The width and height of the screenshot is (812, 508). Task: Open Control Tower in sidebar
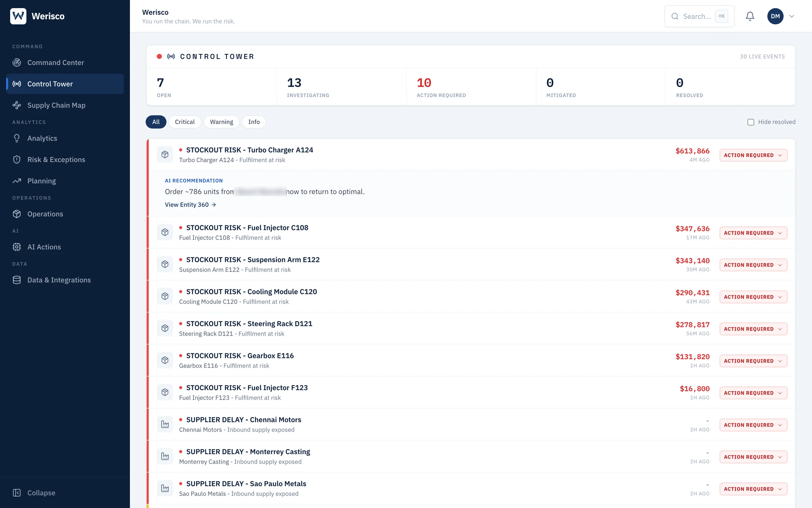[x=65, y=84]
